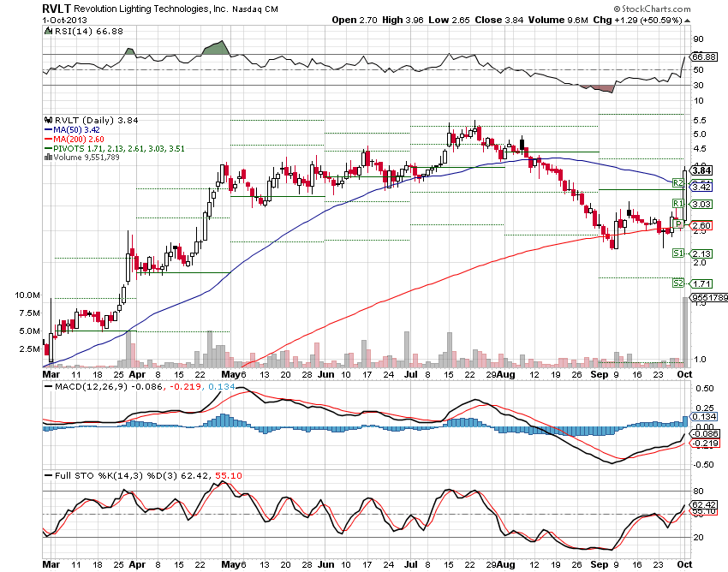Click the -0.086 MACD line tag on the axis

tap(705, 433)
